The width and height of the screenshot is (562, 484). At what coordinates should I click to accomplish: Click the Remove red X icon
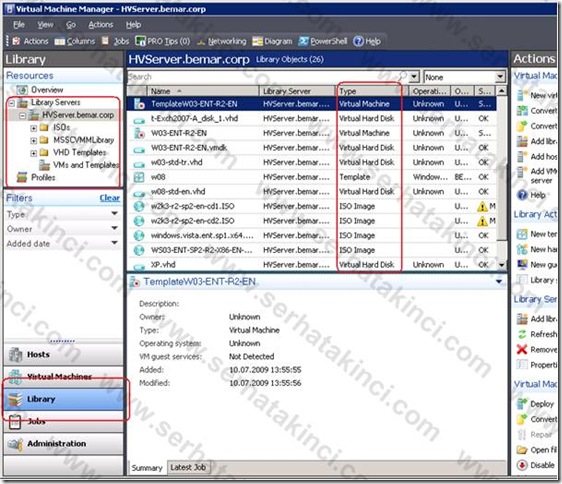click(522, 349)
